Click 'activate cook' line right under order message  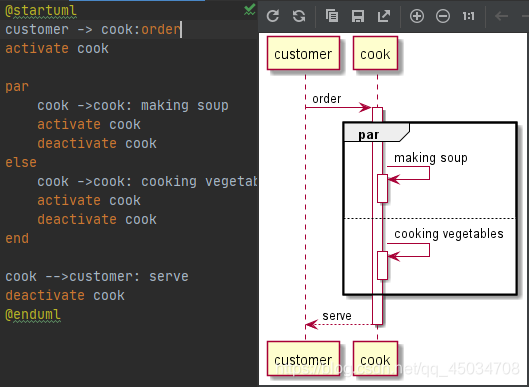pos(57,48)
